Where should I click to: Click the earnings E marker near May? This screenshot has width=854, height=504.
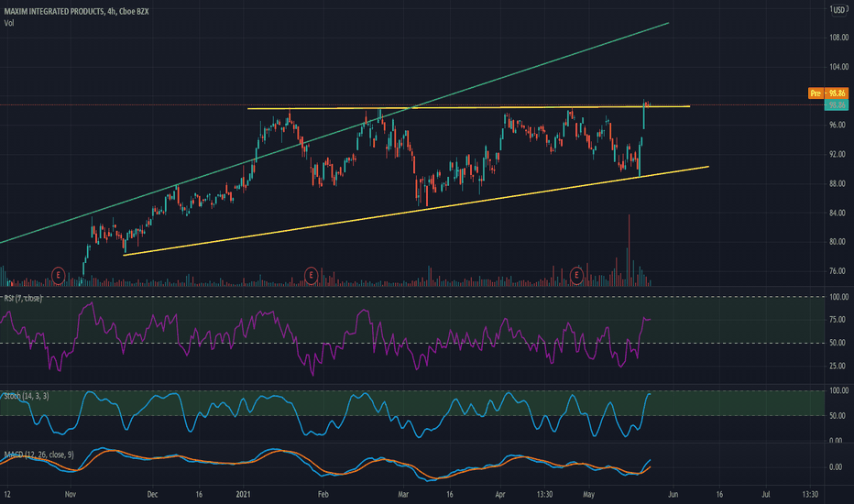click(576, 275)
